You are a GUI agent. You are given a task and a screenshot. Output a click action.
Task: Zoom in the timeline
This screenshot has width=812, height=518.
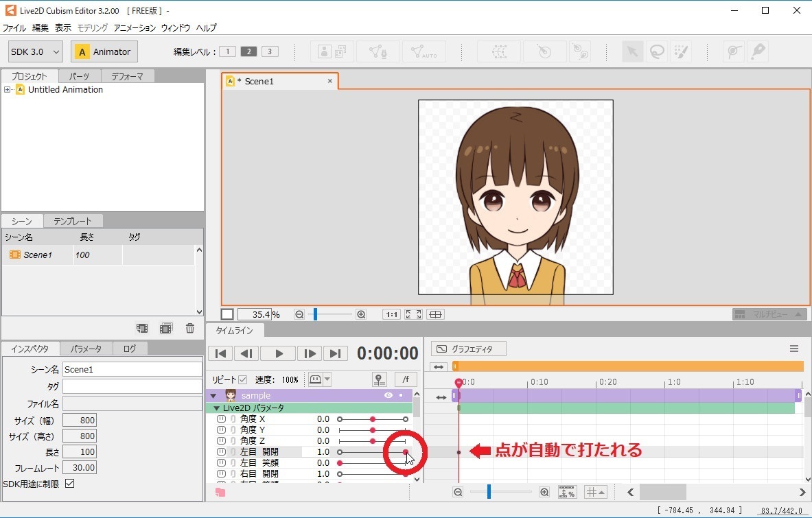point(544,492)
